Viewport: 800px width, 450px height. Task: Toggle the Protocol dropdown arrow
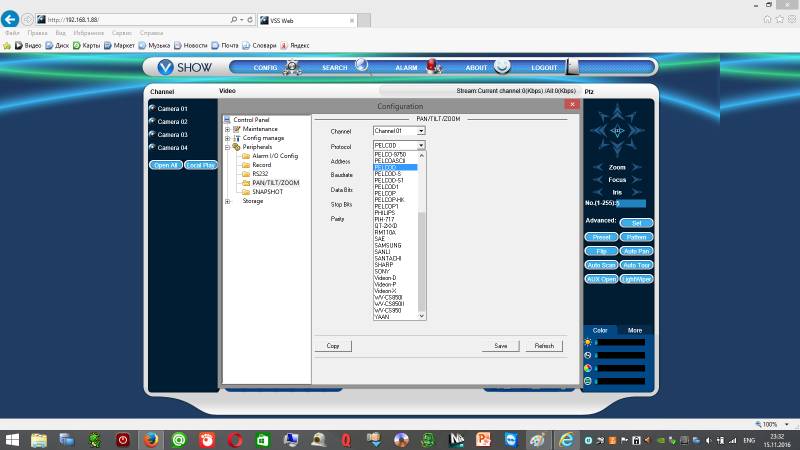pyautogui.click(x=421, y=145)
